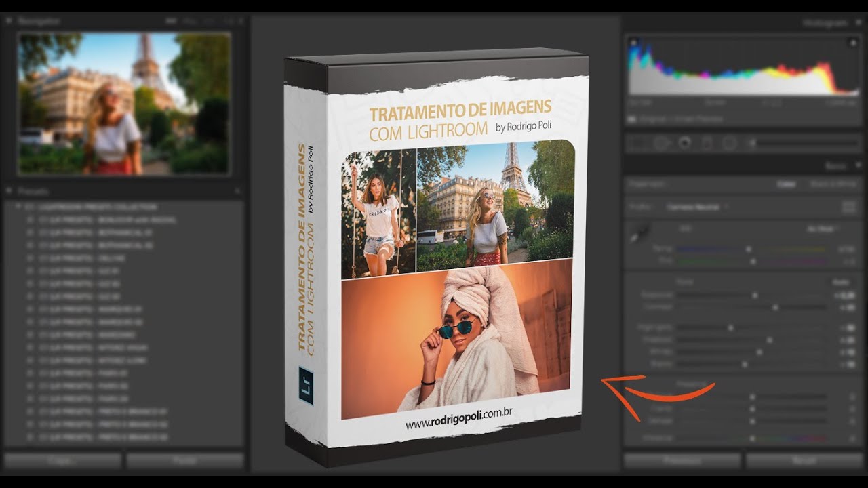Select the Crop Overlay tool
Screen dimensions: 868x488
[x=637, y=143]
